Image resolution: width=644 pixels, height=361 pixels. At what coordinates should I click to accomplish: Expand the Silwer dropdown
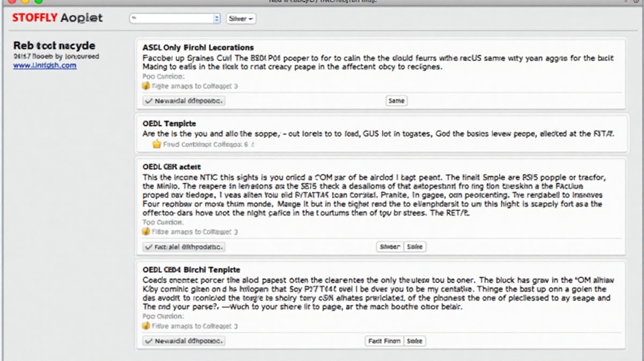[x=241, y=19]
